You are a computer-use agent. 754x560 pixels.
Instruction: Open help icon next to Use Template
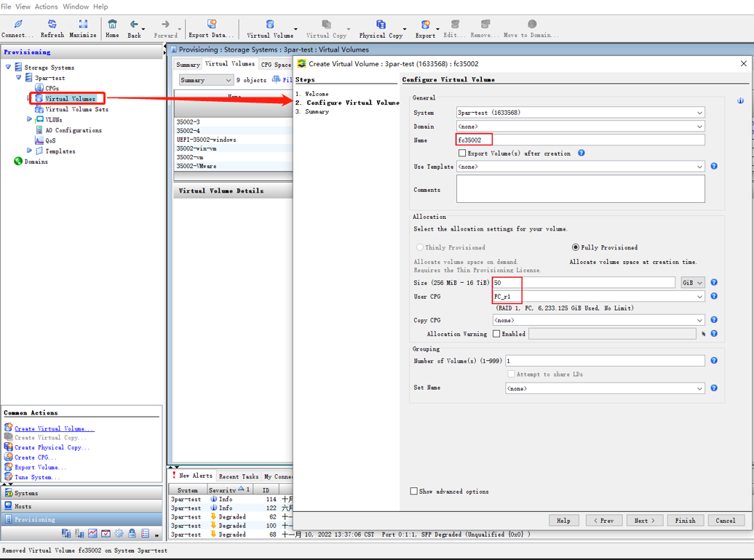(x=714, y=166)
